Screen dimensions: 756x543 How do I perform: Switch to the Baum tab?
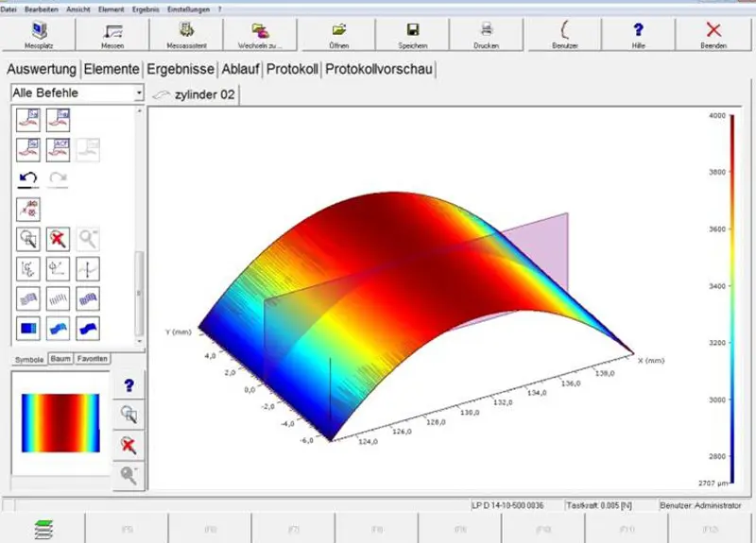click(x=60, y=359)
